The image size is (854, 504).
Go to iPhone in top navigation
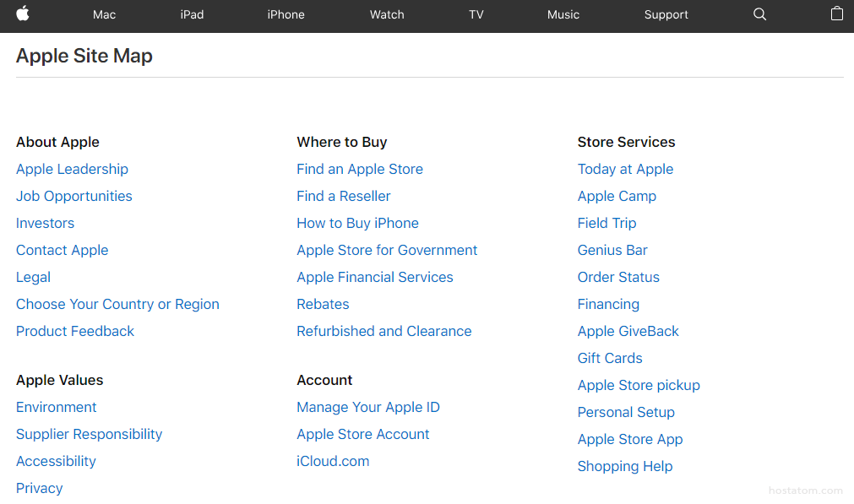pos(286,14)
